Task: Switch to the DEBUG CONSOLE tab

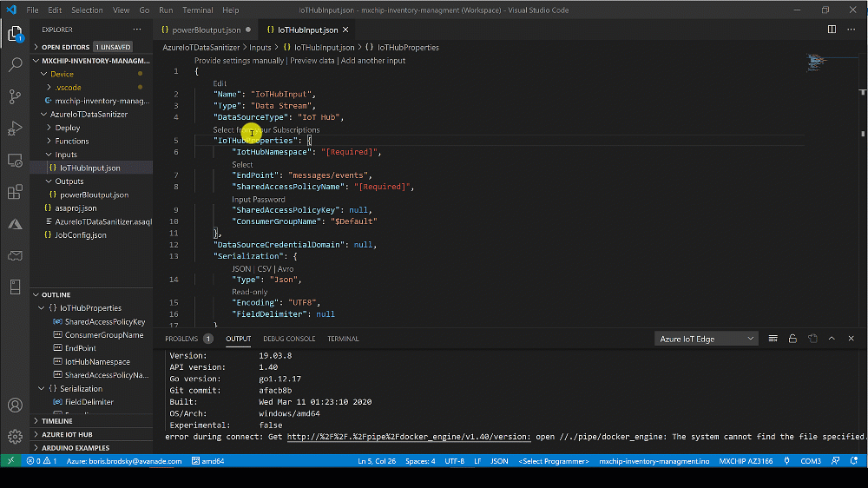Action: tap(289, 339)
